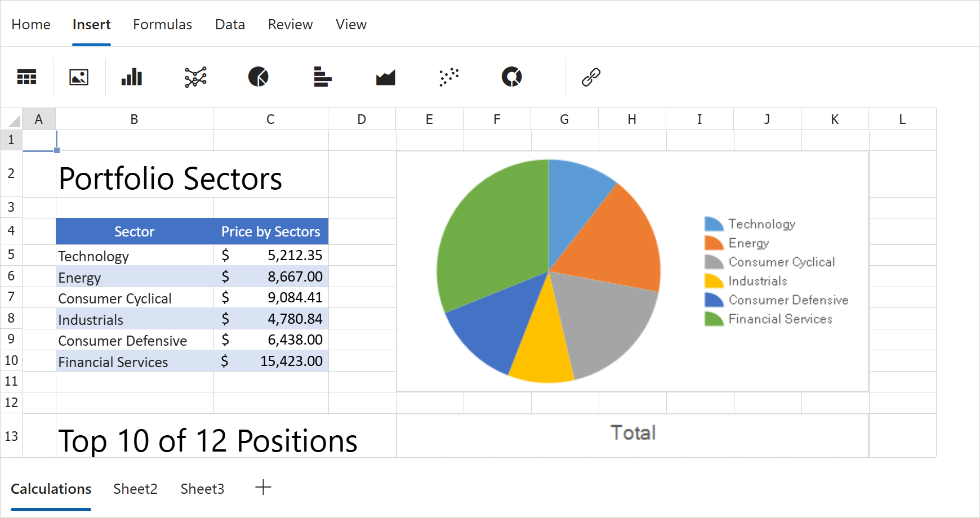Choose the doughnut chart icon
The width and height of the screenshot is (980, 518).
coord(511,77)
